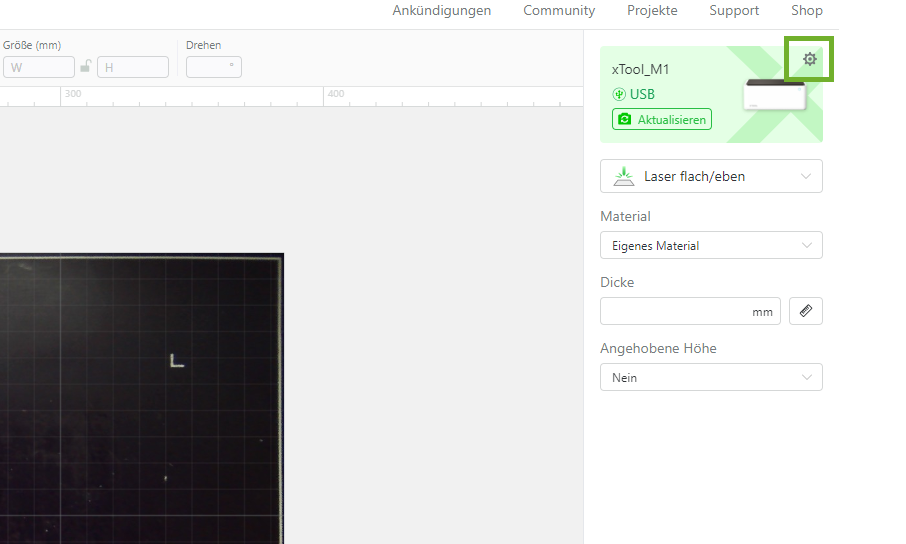Click the xTool M1 machine thumbnail image
Viewport: 906px width, 544px height.
click(x=774, y=95)
